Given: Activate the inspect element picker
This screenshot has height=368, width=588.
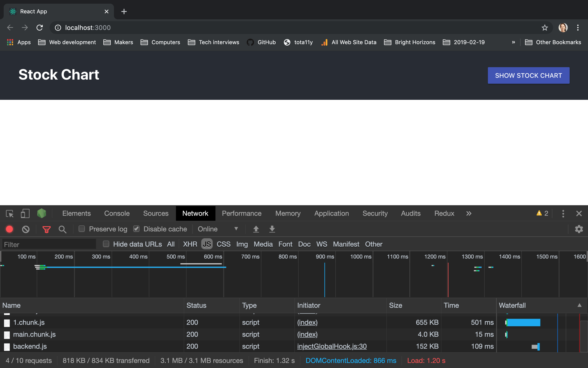Looking at the screenshot, I should 10,213.
